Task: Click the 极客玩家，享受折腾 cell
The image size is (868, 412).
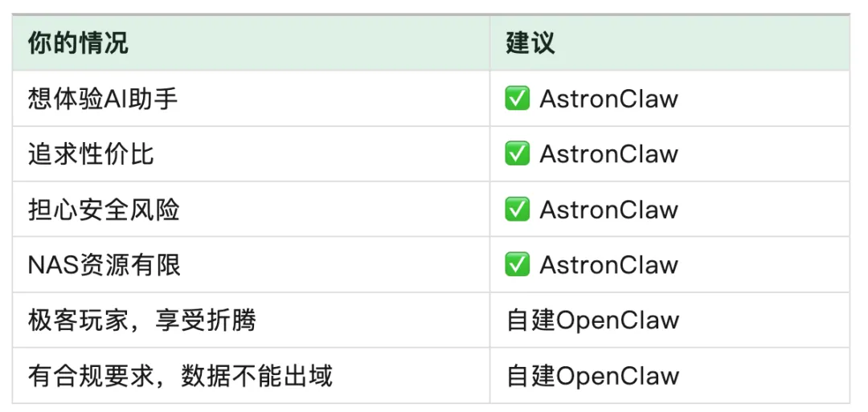Action: [251, 320]
